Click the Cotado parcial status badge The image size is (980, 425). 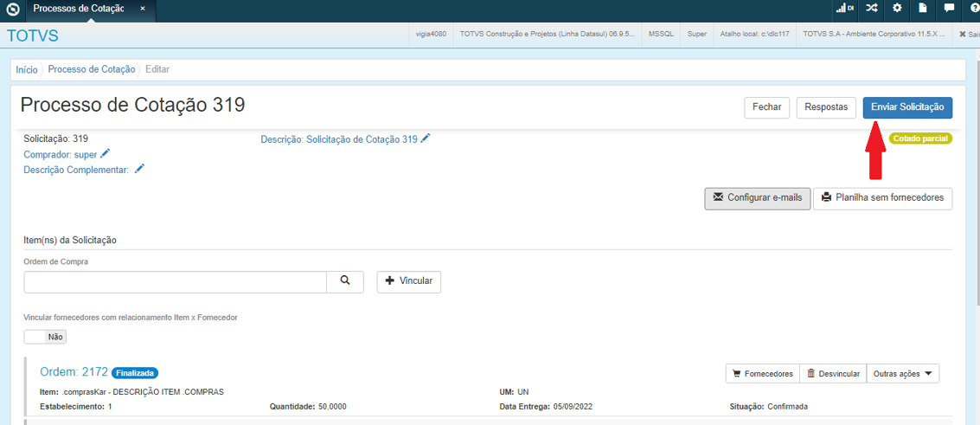tap(920, 138)
